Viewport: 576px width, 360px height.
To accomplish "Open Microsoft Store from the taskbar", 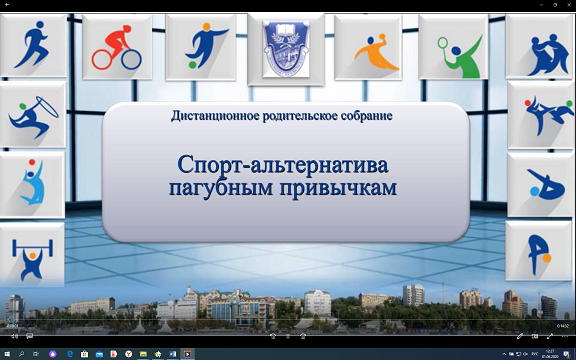I will (84, 354).
